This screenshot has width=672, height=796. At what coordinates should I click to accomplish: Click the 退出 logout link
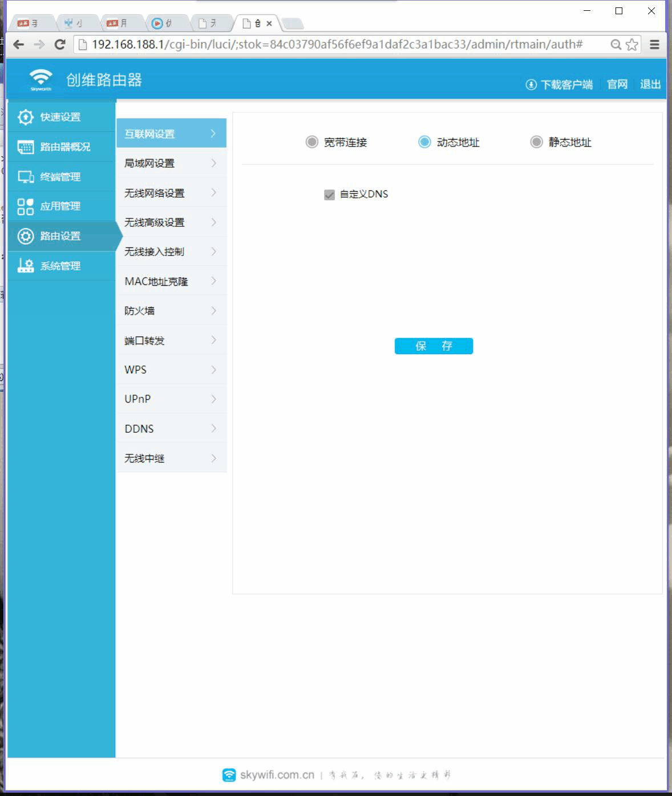click(x=650, y=84)
